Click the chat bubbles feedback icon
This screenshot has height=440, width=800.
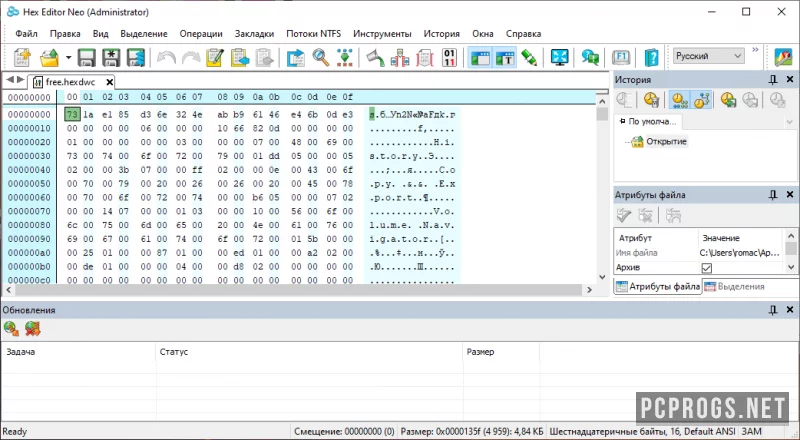tap(590, 57)
